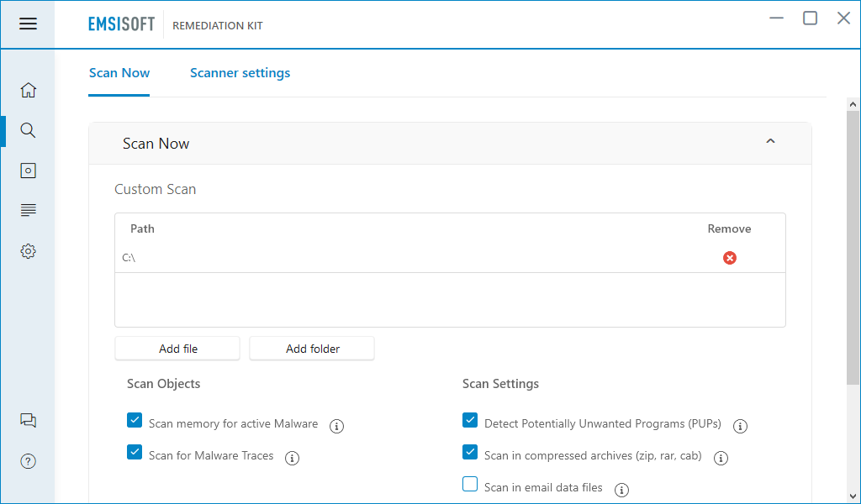
Task: Switch to Scanner settings tab
Action: (x=240, y=73)
